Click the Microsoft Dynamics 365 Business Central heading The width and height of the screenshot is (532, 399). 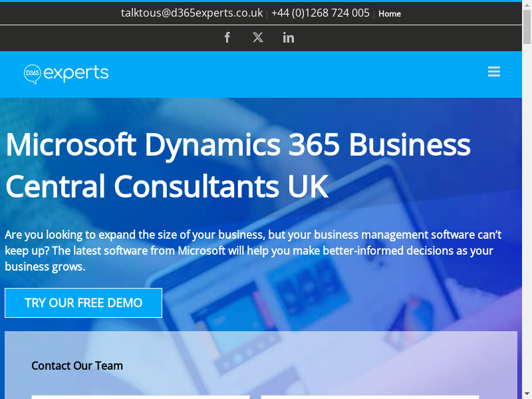237,166
